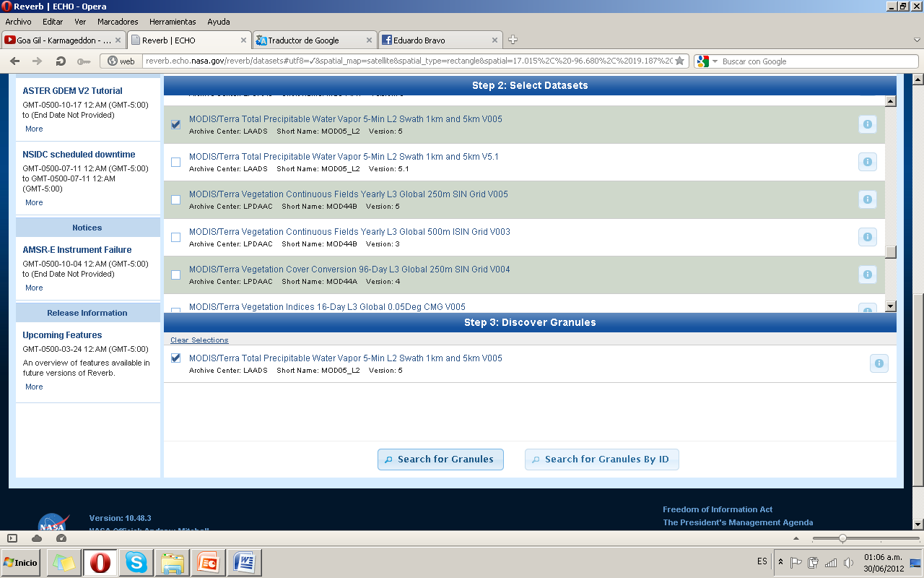Close the Traductor de Google tab
Image resolution: width=924 pixels, height=578 pixels.
[370, 40]
